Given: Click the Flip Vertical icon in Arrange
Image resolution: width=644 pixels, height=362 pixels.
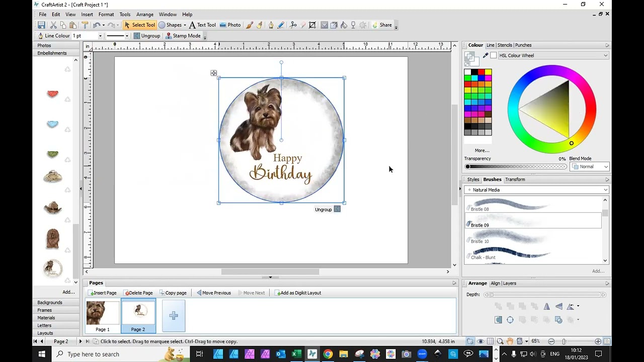Looking at the screenshot, I should pos(559,306).
